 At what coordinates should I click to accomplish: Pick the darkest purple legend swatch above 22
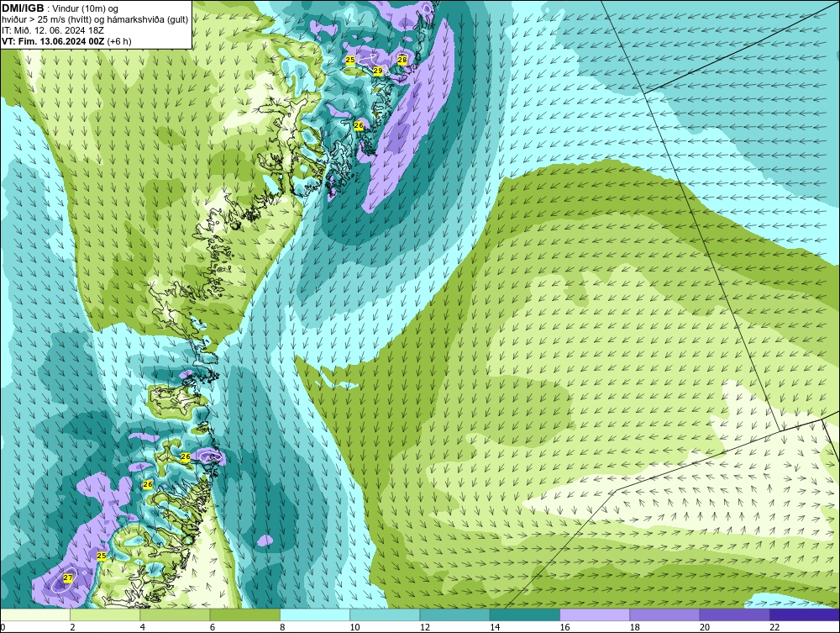[805, 615]
